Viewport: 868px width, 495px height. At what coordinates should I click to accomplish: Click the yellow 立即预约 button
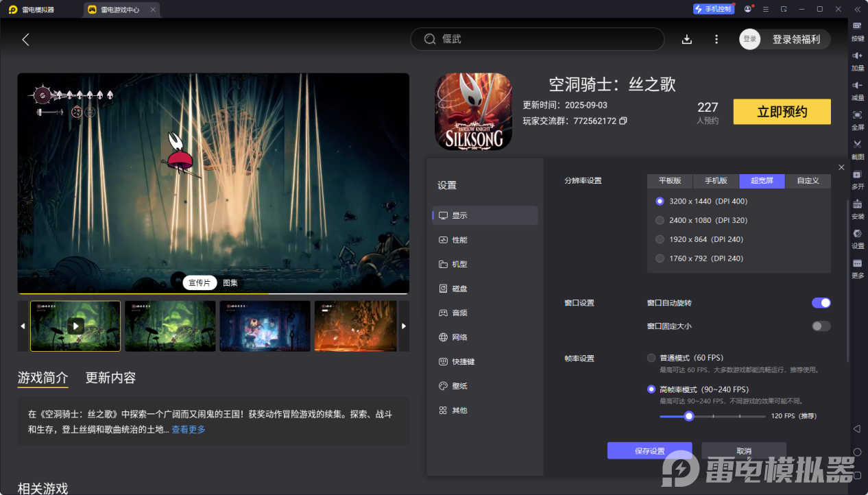tap(782, 112)
